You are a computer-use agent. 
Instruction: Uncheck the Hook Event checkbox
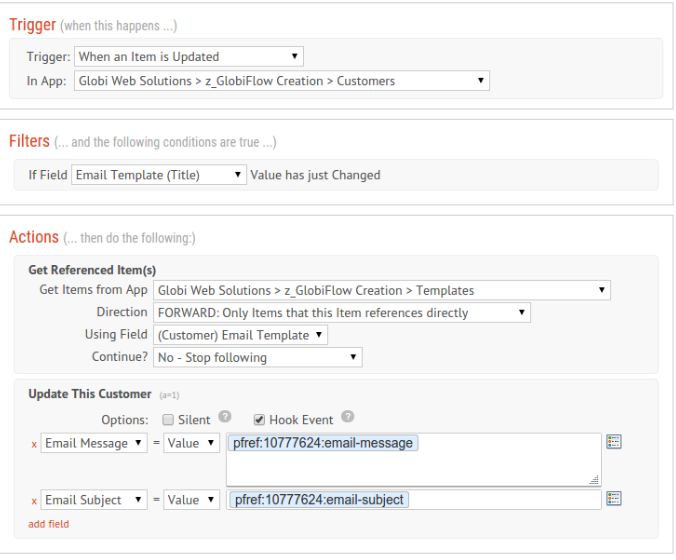[260, 420]
